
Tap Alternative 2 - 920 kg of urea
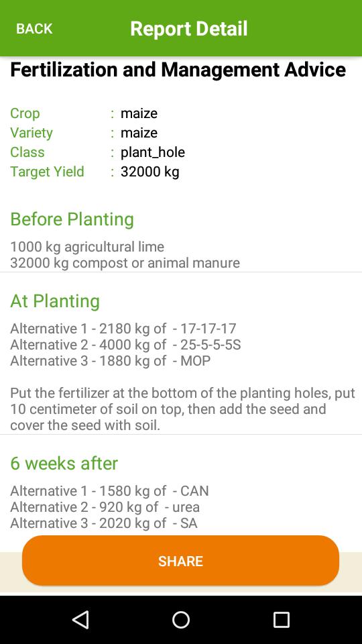[105, 507]
